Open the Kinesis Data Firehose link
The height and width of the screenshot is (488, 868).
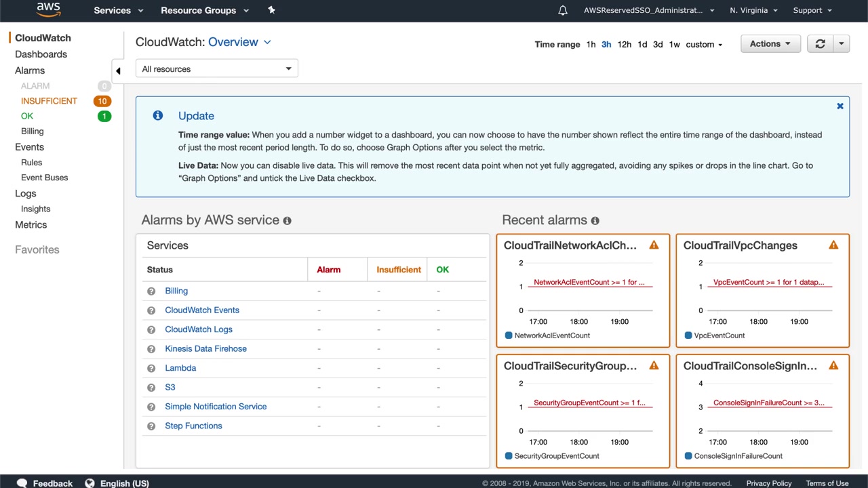(205, 348)
